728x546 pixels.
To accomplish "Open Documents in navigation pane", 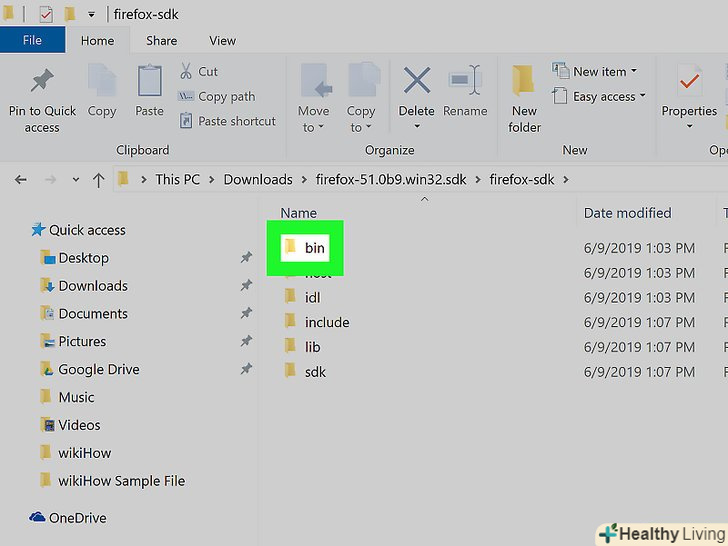I will [x=84, y=313].
